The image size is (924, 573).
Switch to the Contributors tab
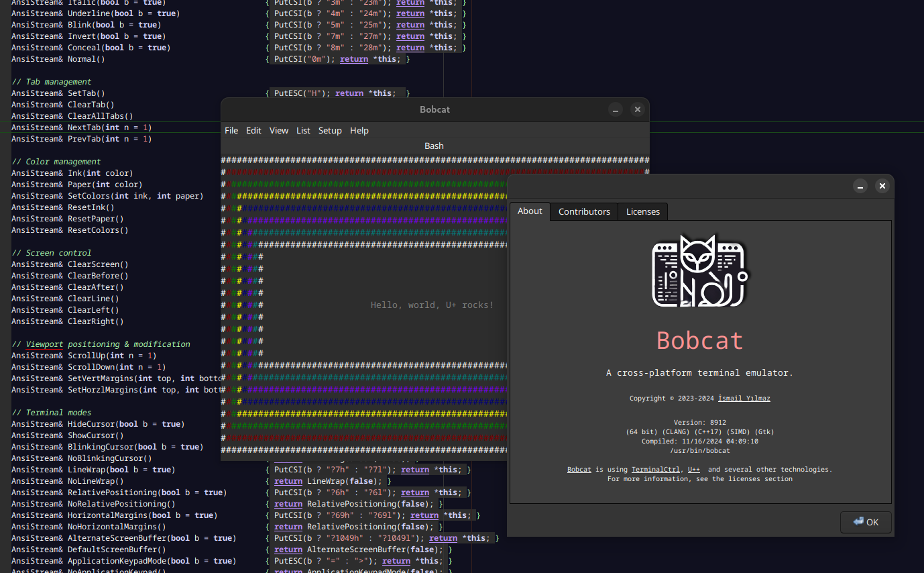[x=584, y=211]
